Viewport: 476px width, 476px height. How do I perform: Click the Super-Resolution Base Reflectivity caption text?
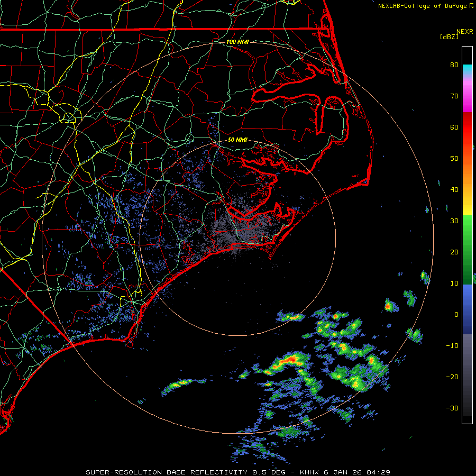[x=237, y=472]
